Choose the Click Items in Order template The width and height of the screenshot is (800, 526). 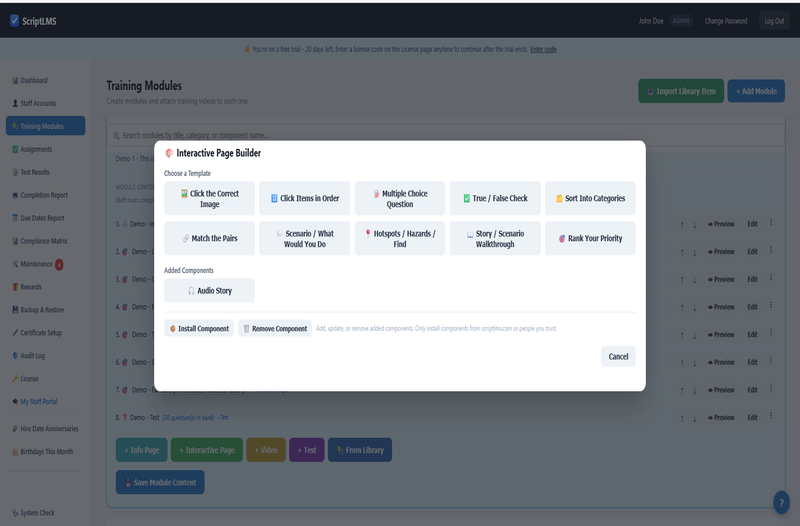(305, 198)
